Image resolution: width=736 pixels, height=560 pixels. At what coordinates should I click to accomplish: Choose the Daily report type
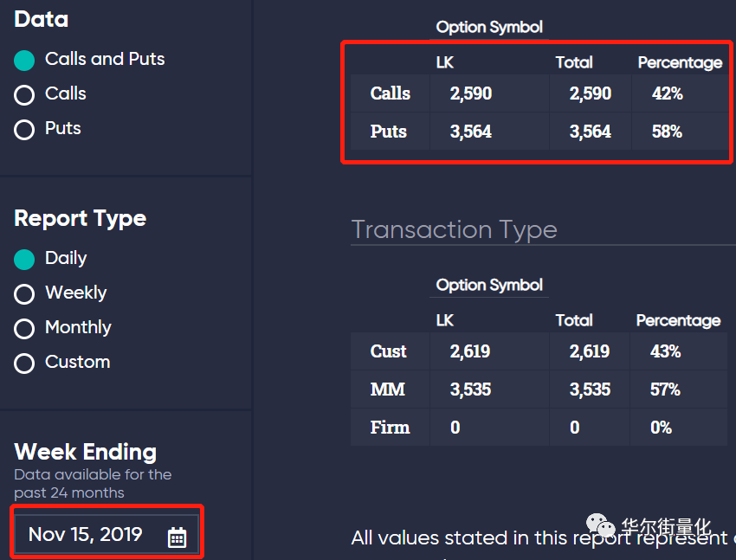click(24, 260)
